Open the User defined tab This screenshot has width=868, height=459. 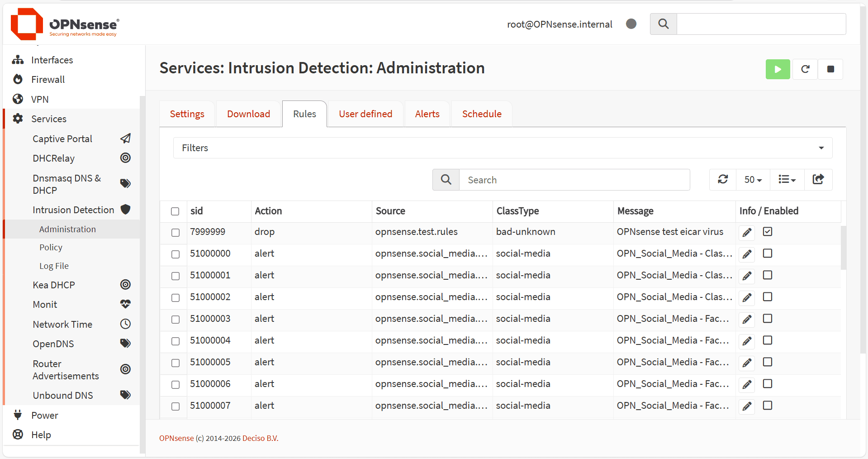[x=365, y=114]
